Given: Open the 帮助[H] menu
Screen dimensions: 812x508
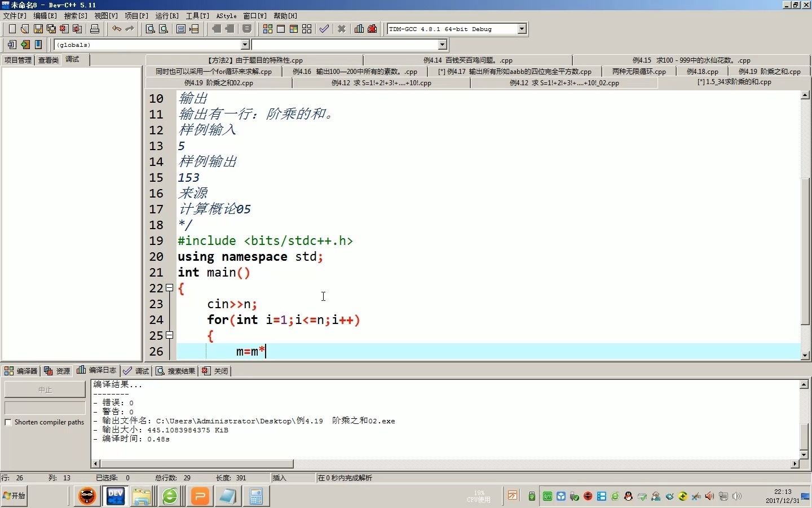Looking at the screenshot, I should (x=285, y=16).
